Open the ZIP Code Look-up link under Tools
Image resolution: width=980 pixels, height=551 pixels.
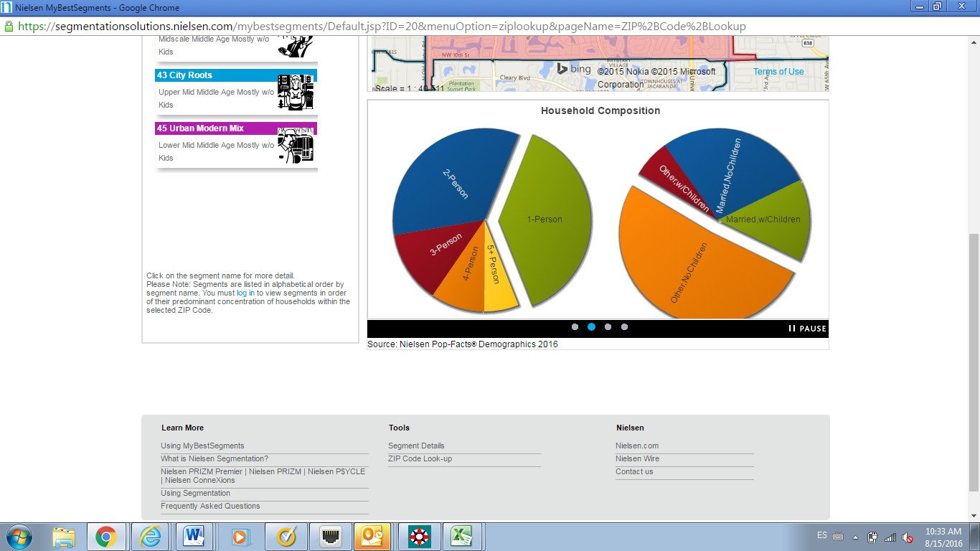click(x=420, y=458)
